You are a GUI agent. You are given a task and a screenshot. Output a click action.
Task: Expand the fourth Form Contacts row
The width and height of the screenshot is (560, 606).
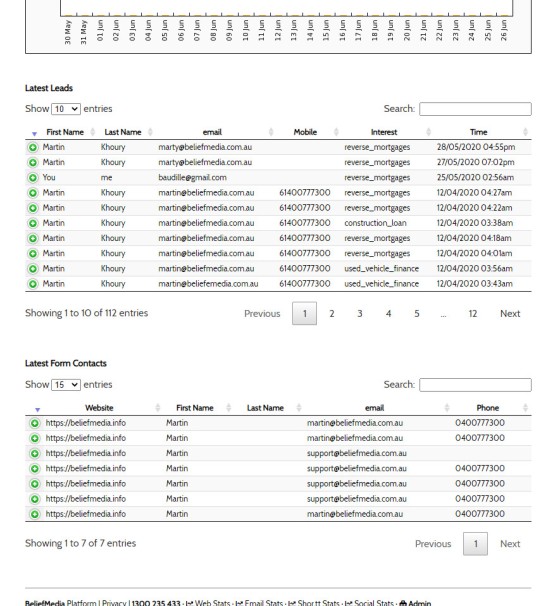(34, 469)
